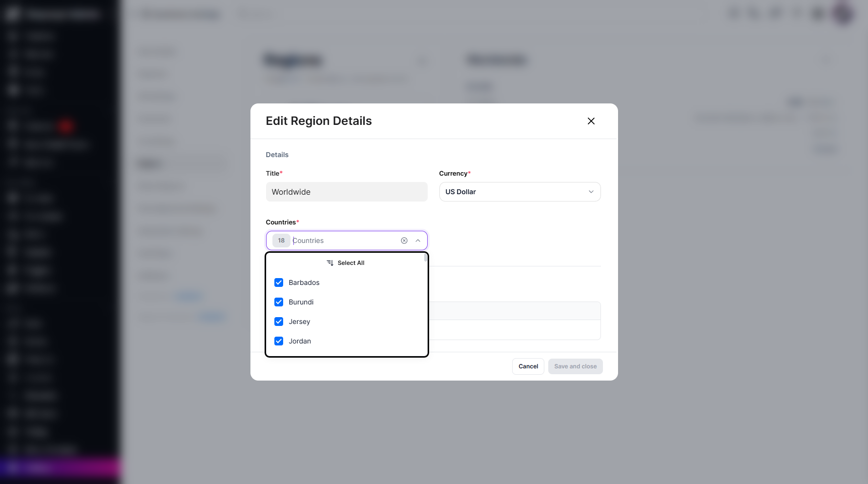Viewport: 868px width, 484px height.
Task: Open the Currency US Dollar dropdown
Action: coord(520,192)
